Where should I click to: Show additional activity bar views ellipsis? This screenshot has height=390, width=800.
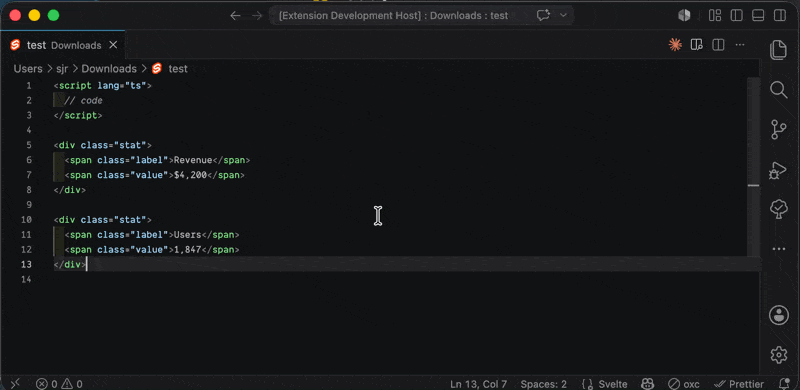pyautogui.click(x=779, y=249)
